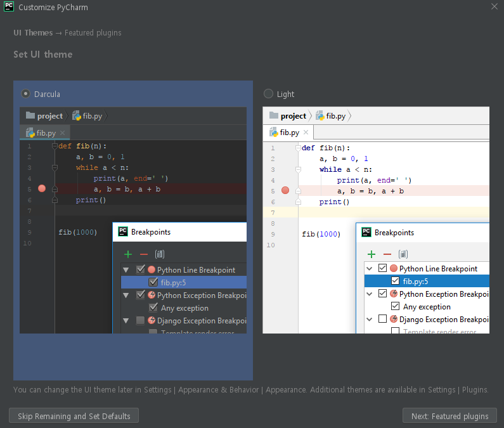Toggle Any exception checkbox in Darcula preview
The image size is (504, 428).
pyautogui.click(x=153, y=308)
